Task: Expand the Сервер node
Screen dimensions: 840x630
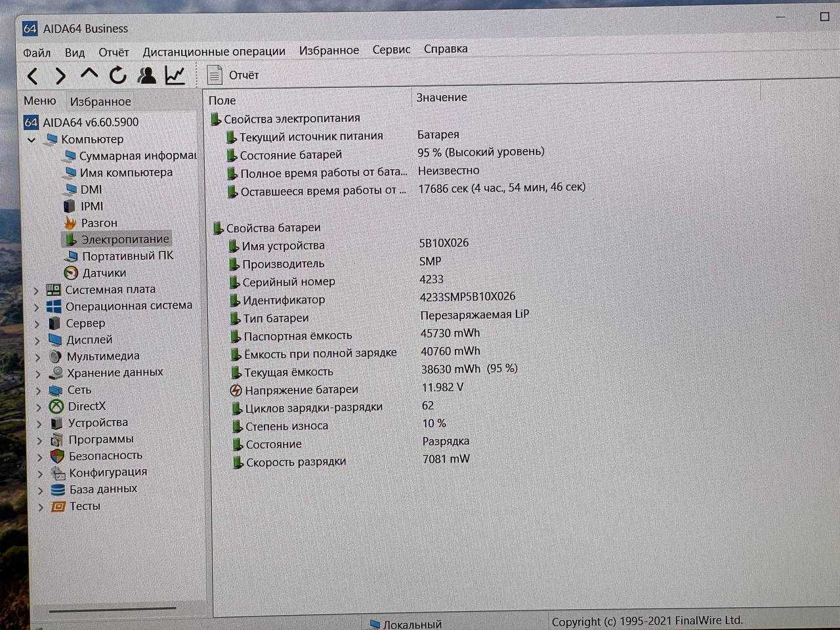Action: coord(37,324)
